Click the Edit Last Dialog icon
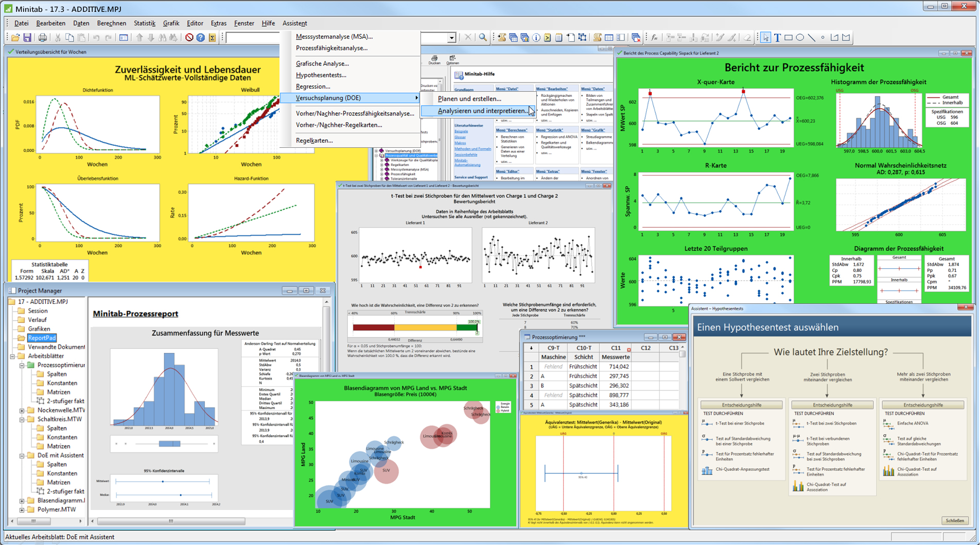 point(124,38)
